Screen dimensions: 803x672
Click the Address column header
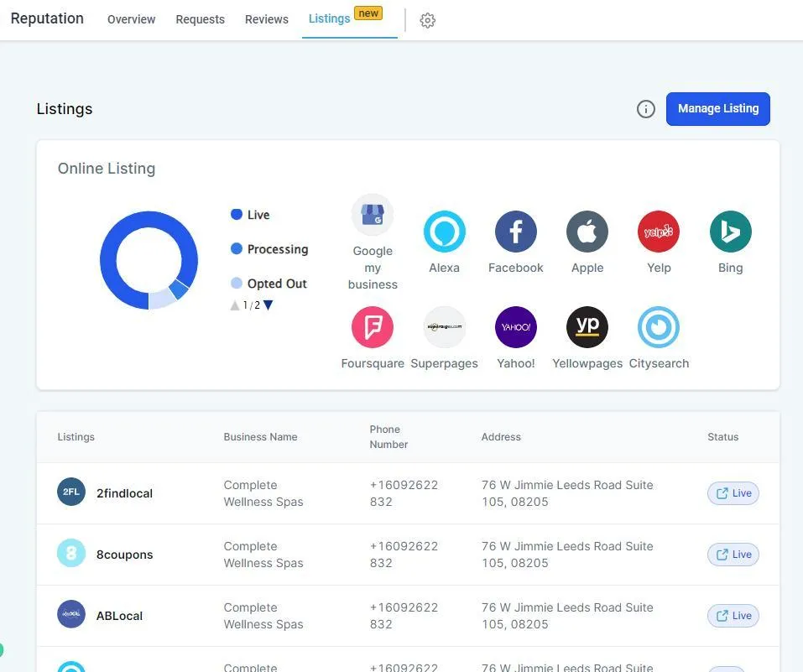(501, 437)
